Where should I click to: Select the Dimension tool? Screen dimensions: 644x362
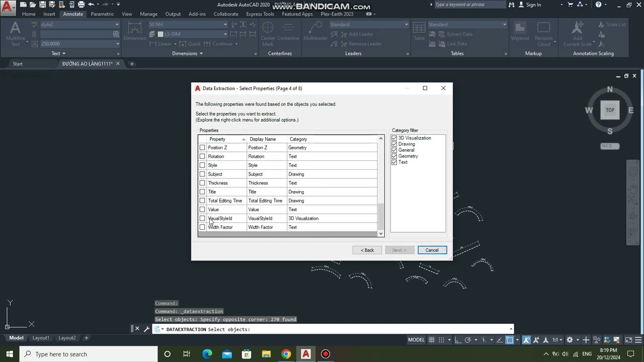[134, 33]
